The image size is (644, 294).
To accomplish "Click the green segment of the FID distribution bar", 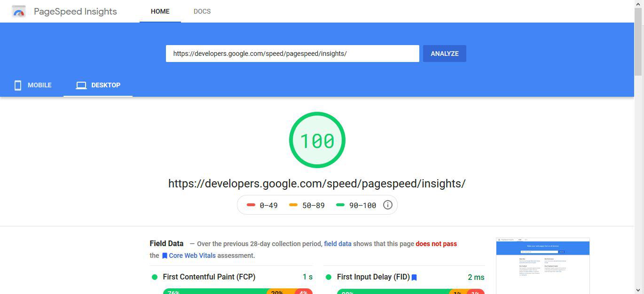I will click(x=393, y=291).
